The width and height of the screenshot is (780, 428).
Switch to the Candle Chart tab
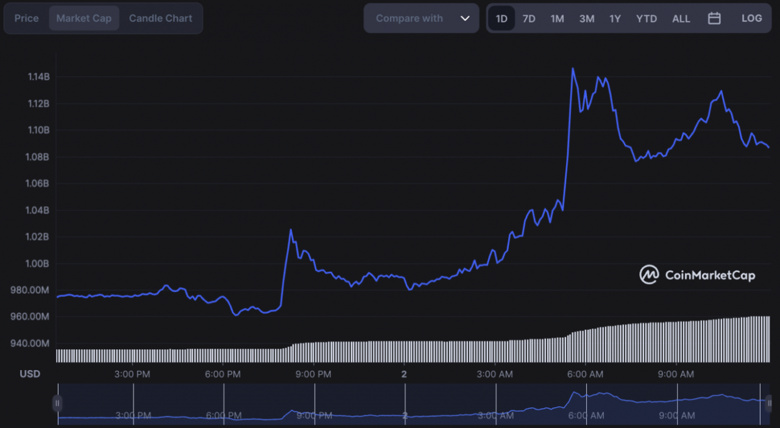tap(160, 18)
